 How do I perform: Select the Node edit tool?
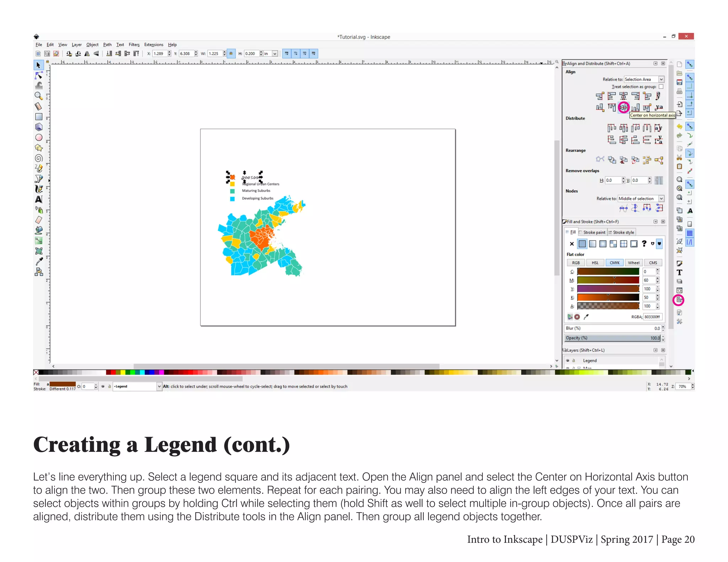(38, 75)
